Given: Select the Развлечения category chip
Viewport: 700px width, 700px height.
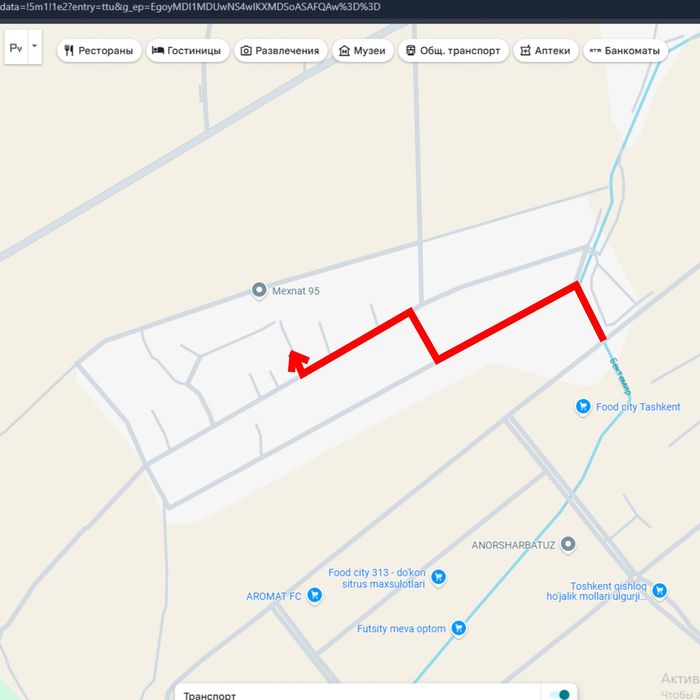Looking at the screenshot, I should click(x=280, y=50).
